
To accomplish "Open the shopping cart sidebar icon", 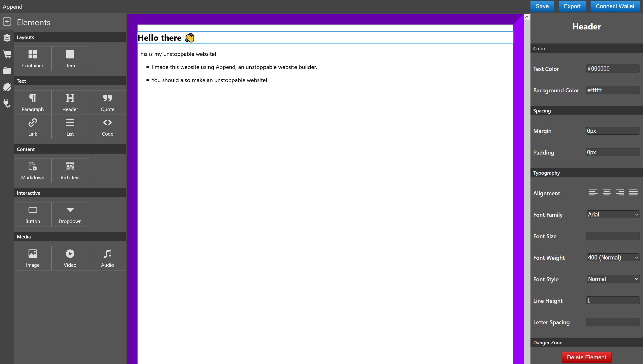I will pyautogui.click(x=7, y=54).
